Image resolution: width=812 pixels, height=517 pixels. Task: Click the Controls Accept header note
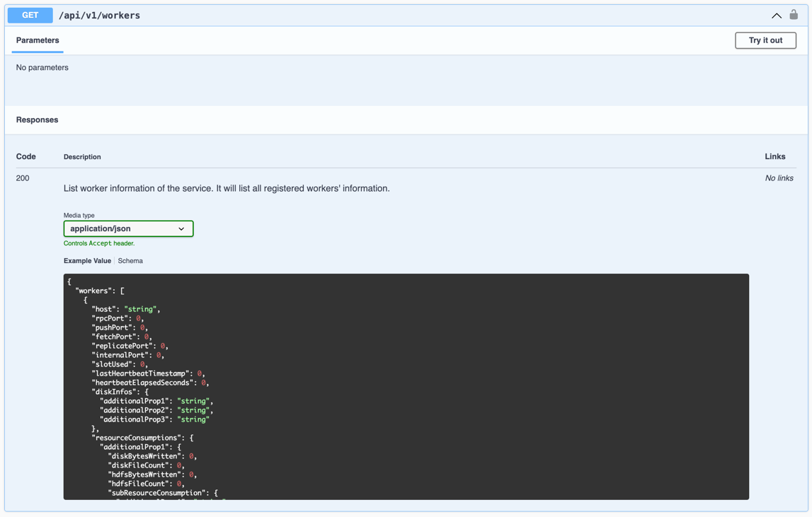coord(99,243)
